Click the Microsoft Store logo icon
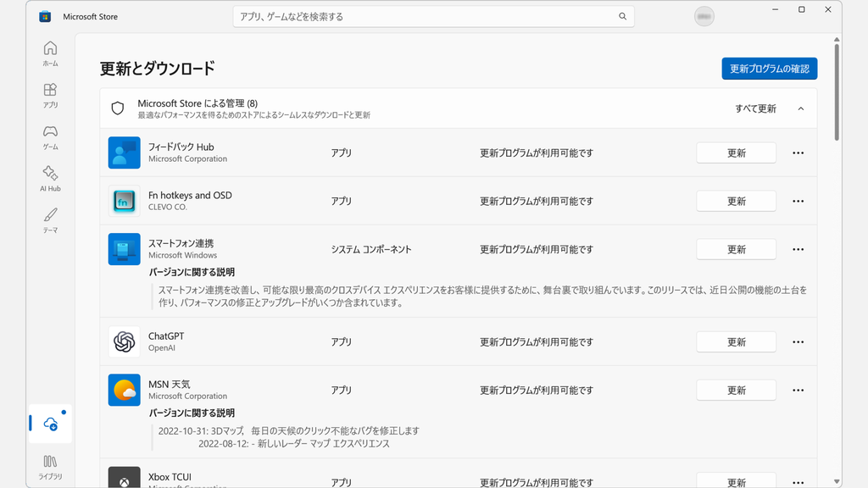868x488 pixels. pyautogui.click(x=45, y=17)
